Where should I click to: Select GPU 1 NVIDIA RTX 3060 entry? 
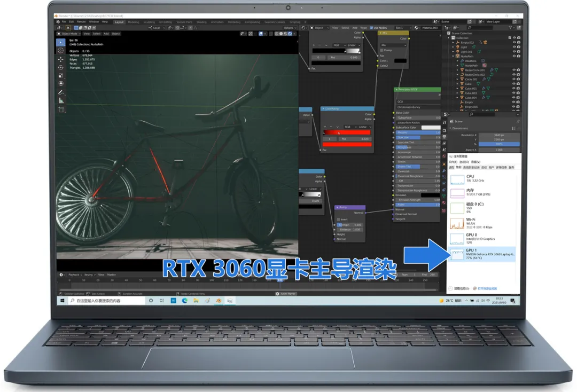(482, 254)
